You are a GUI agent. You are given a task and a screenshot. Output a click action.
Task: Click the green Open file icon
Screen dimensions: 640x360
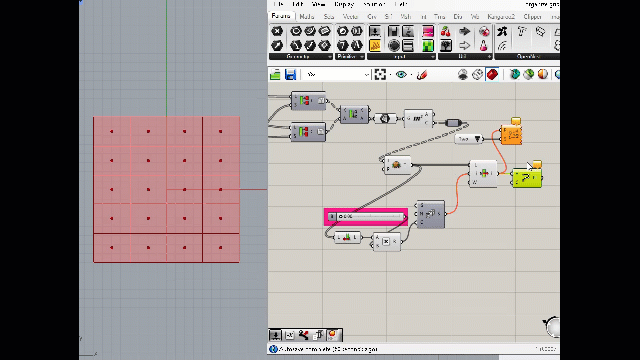click(x=275, y=75)
